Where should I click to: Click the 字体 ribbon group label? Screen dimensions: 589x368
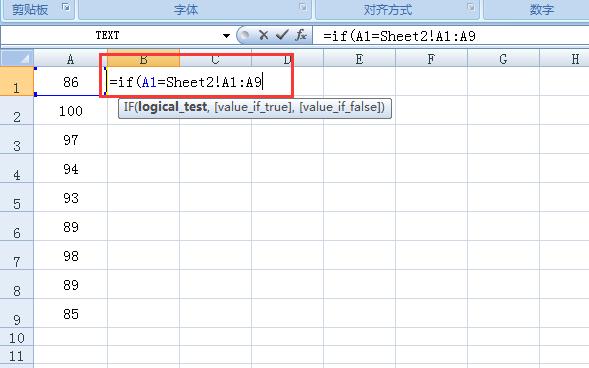click(186, 10)
